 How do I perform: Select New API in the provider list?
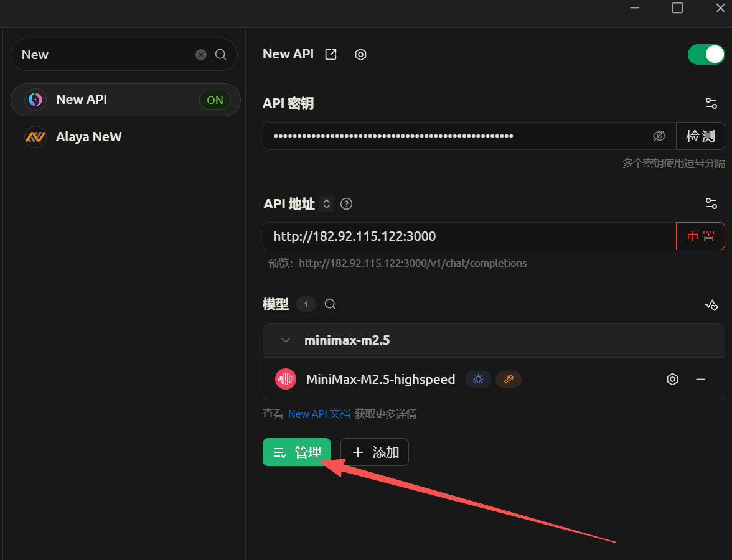click(x=126, y=100)
